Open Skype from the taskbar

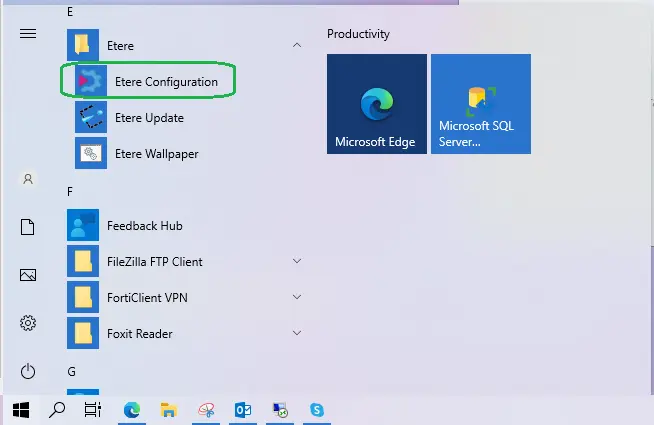(x=317, y=410)
